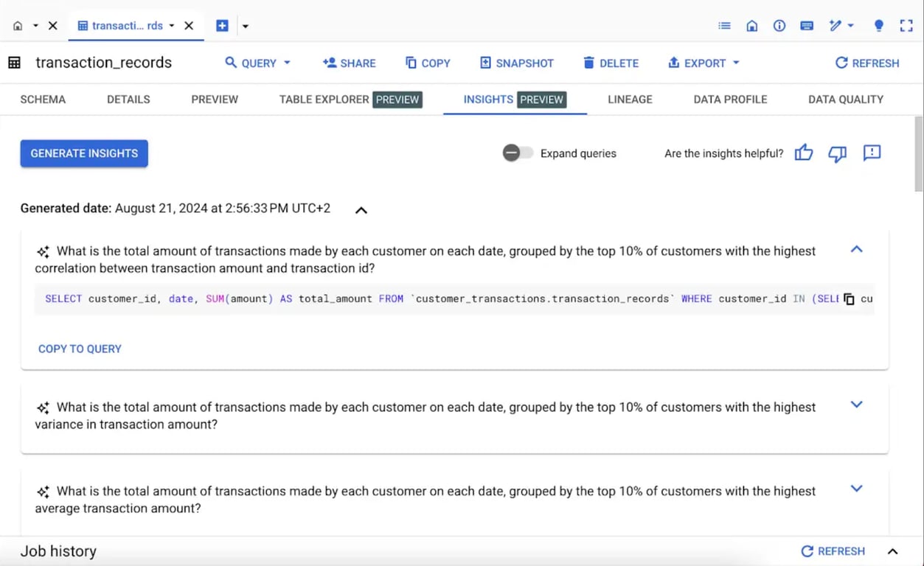Click the COPY TO QUERY link
The image size is (924, 566).
coord(80,349)
